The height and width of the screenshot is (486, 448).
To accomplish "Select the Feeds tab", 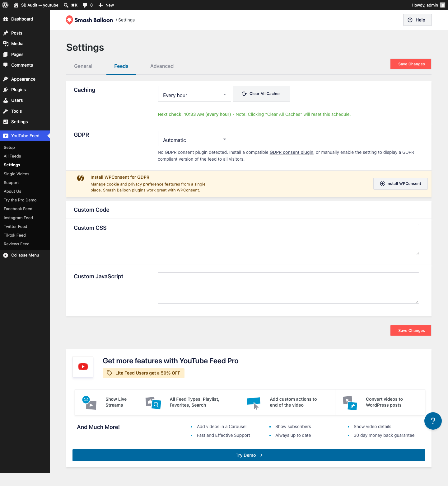I will click(121, 66).
